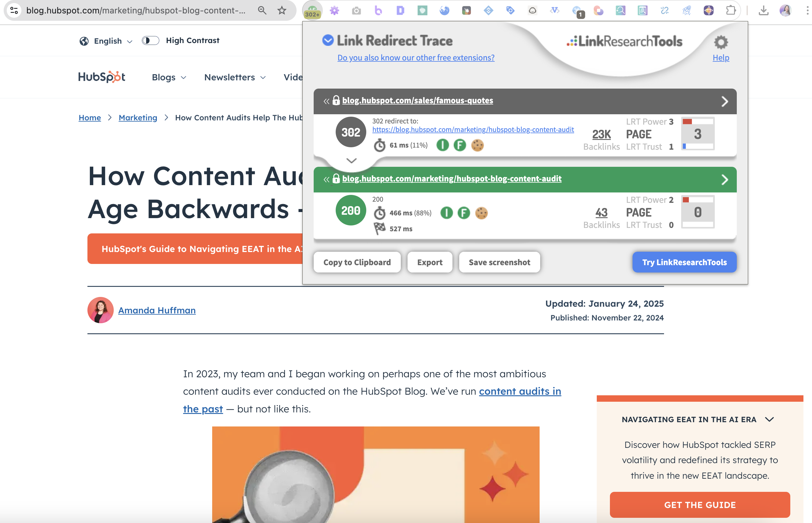This screenshot has width=812, height=523.
Task: Open Link Redirect Trace settings gear
Action: pos(721,42)
